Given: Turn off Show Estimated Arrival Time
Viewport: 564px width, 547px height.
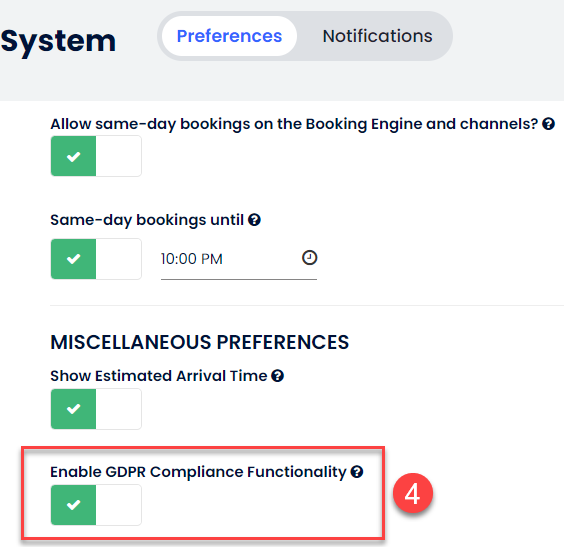Looking at the screenshot, I should tap(96, 409).
